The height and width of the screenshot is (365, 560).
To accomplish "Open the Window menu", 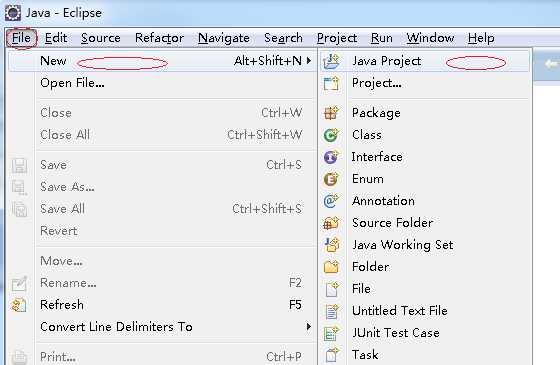I will click(430, 38).
